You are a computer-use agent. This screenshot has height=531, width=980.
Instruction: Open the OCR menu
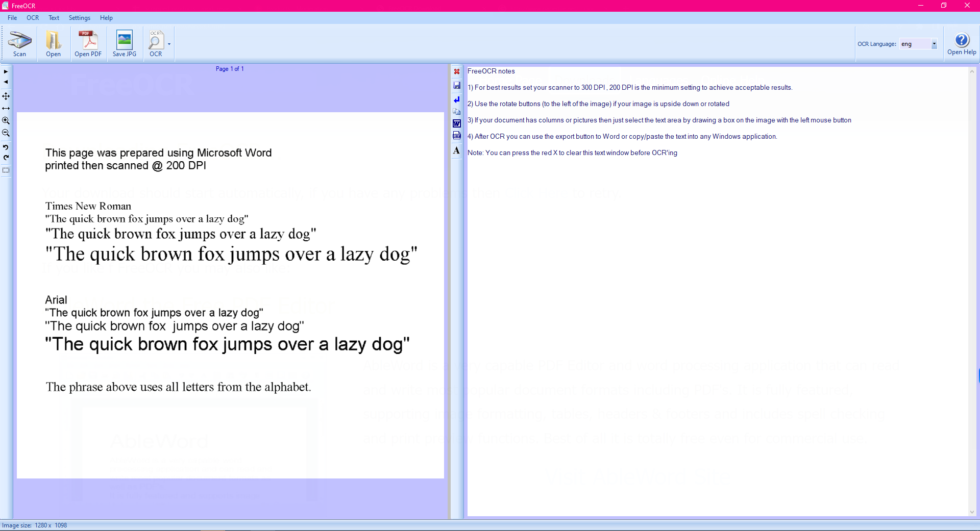pos(33,18)
